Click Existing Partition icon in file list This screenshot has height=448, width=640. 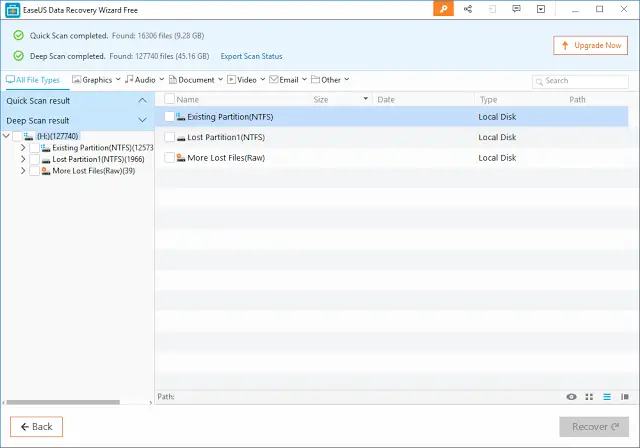pos(180,117)
